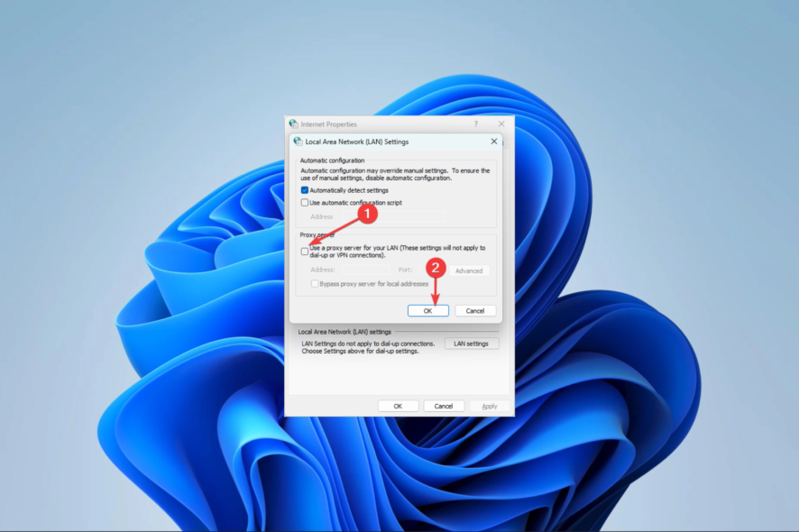Click Cancel in the LAN Settings dialog

pyautogui.click(x=475, y=310)
